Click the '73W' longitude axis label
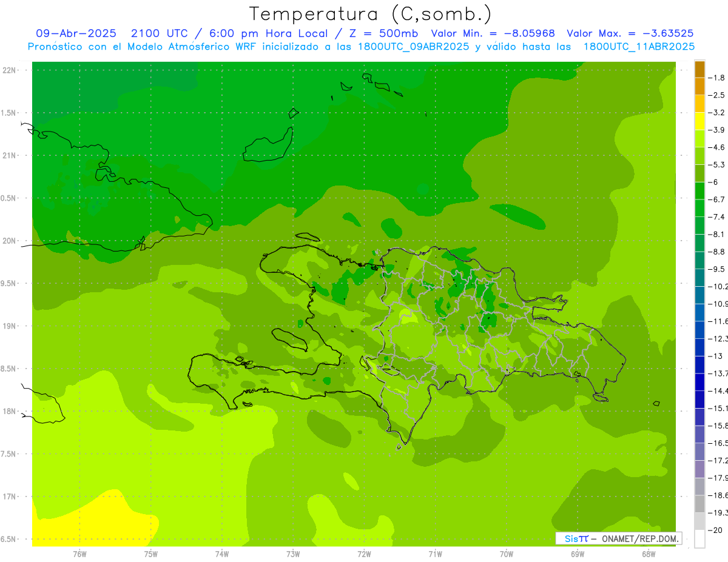Image resolution: width=728 pixels, height=562 pixels. [x=293, y=554]
